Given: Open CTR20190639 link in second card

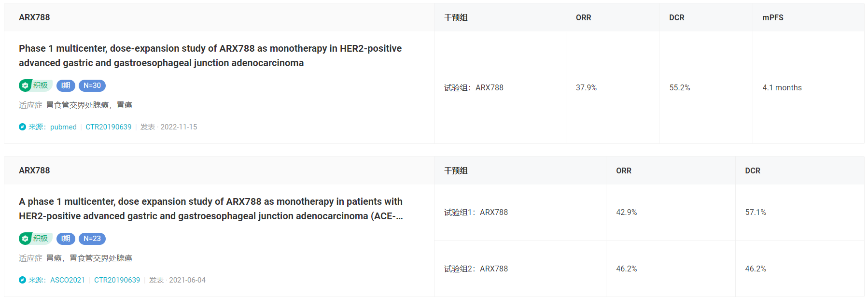Looking at the screenshot, I should [x=117, y=280].
